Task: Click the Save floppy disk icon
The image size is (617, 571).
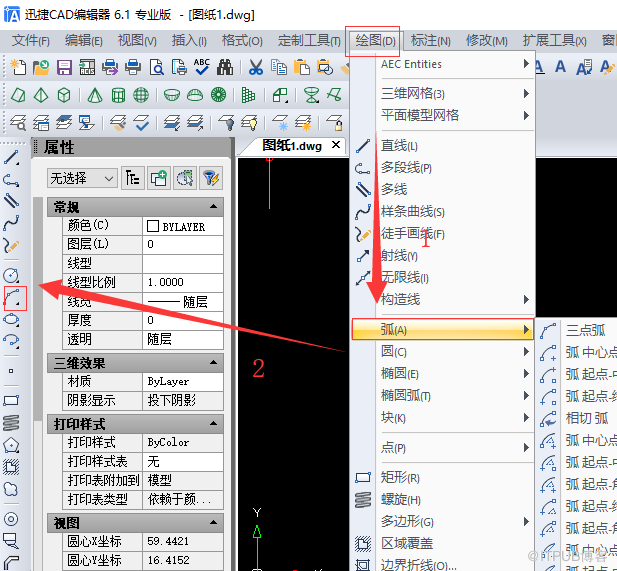Action: (64, 67)
